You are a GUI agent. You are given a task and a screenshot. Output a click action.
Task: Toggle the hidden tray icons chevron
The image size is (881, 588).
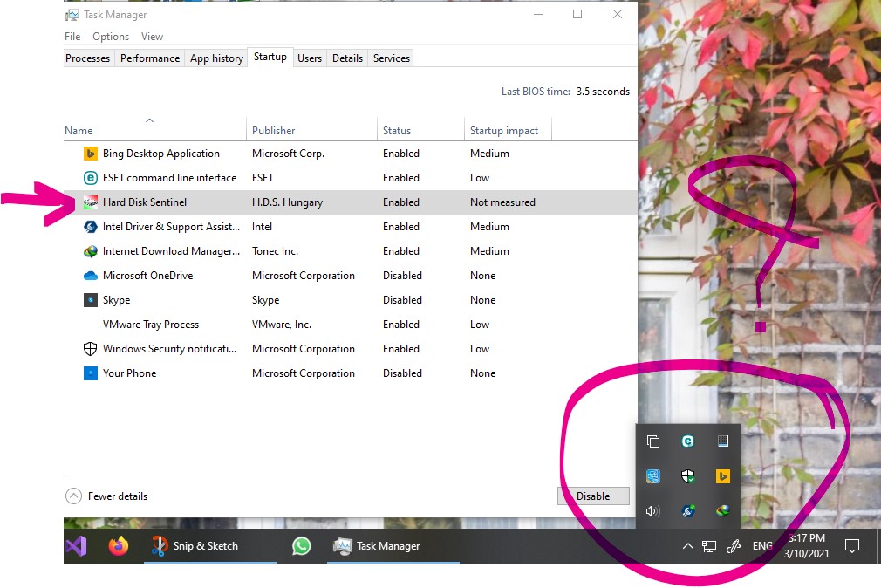click(687, 547)
